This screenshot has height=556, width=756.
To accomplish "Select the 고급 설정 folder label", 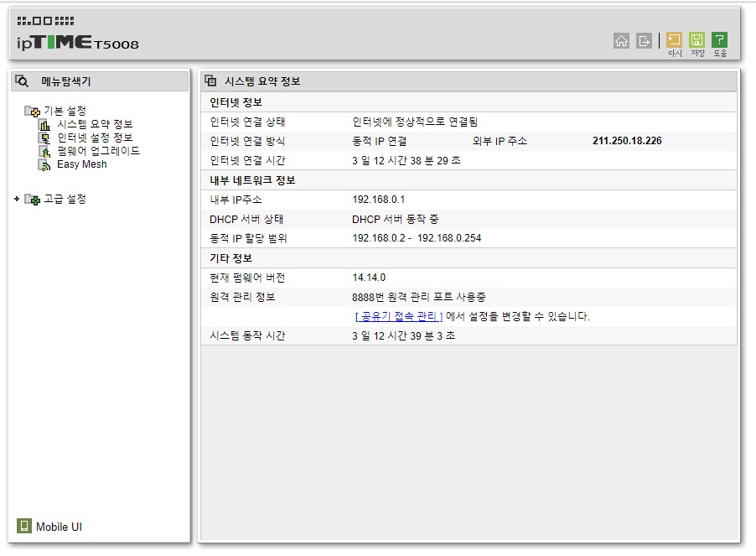I will click(x=65, y=199).
